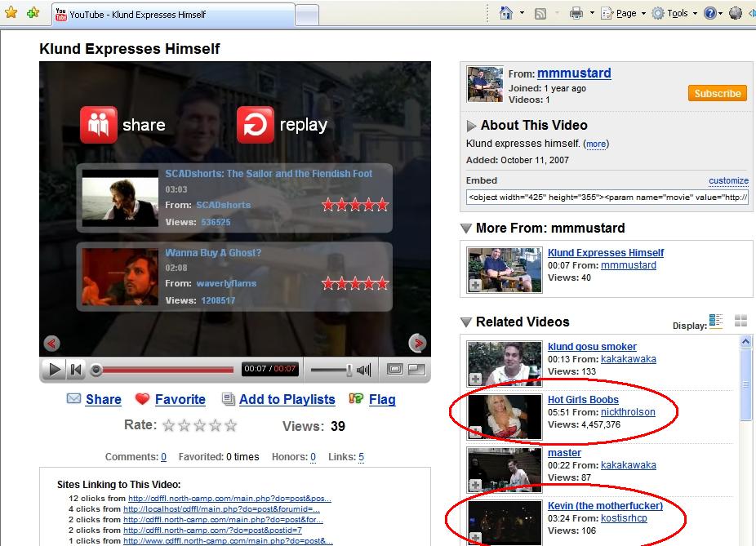
Task: Click the RSS feeds toolbar icon
Action: point(540,14)
